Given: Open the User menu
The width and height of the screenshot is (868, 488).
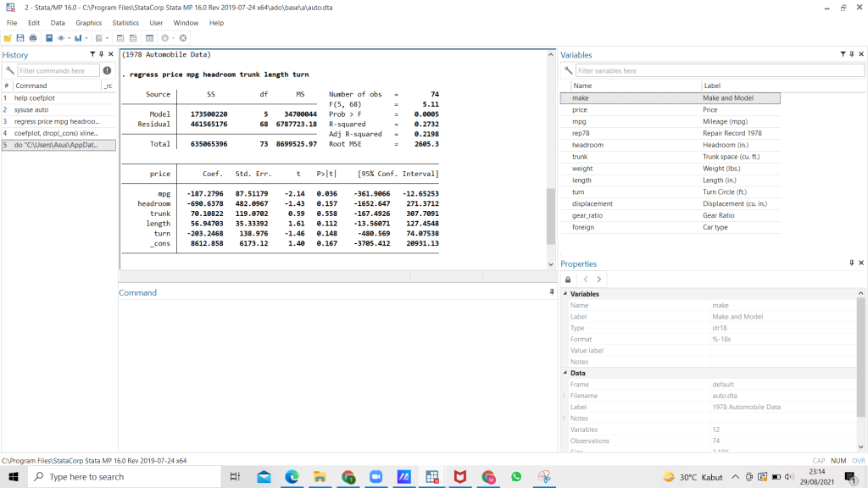Looking at the screenshot, I should coord(156,23).
